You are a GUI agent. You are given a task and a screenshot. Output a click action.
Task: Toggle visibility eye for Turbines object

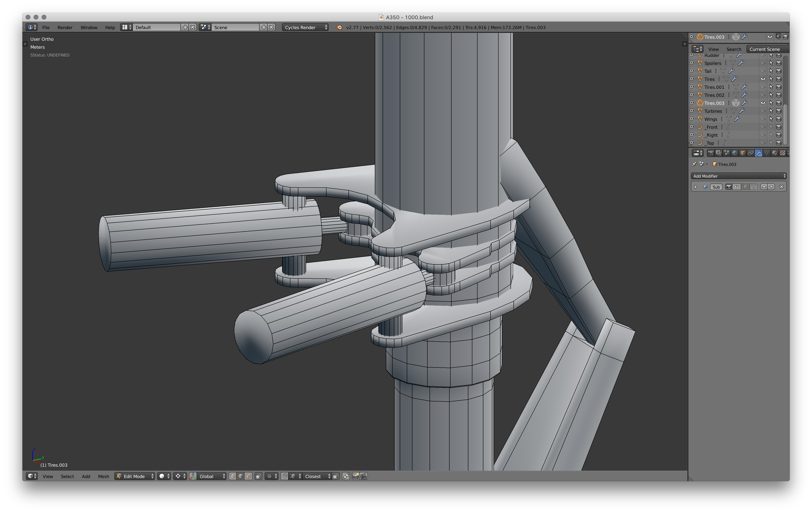click(x=763, y=111)
